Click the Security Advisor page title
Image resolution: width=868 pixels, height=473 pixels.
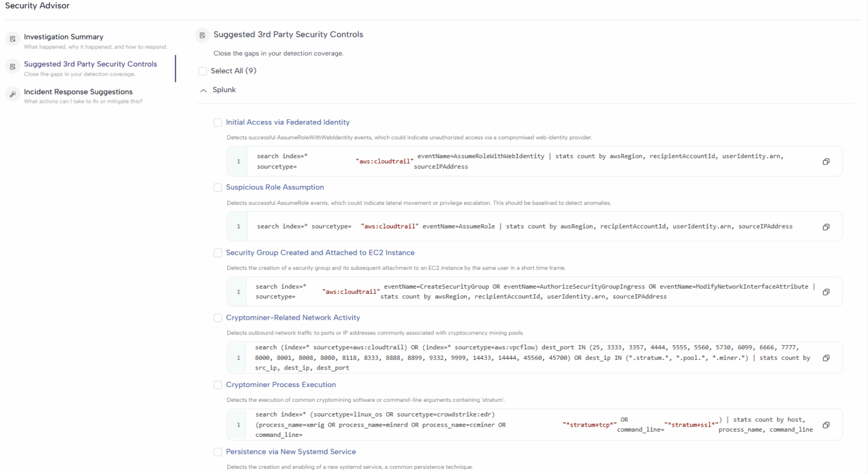(37, 6)
